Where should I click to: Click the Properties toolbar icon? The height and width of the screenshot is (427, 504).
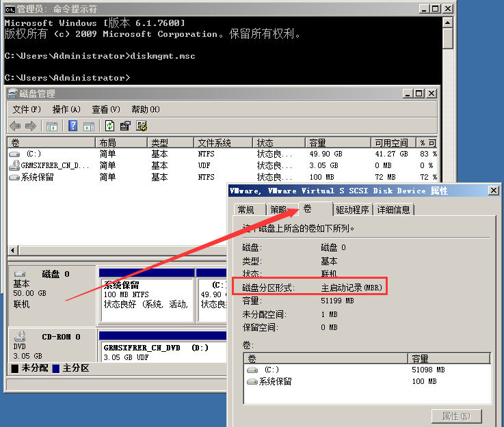[125, 126]
